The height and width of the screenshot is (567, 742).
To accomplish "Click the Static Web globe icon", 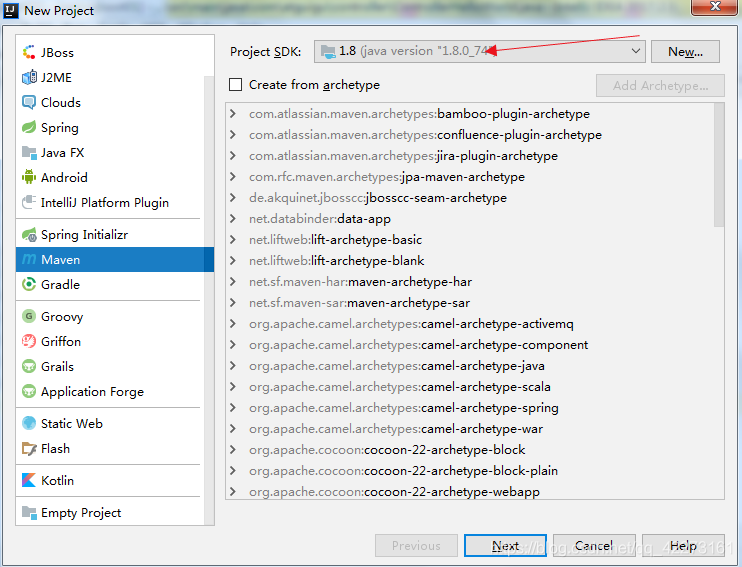I will tap(29, 423).
